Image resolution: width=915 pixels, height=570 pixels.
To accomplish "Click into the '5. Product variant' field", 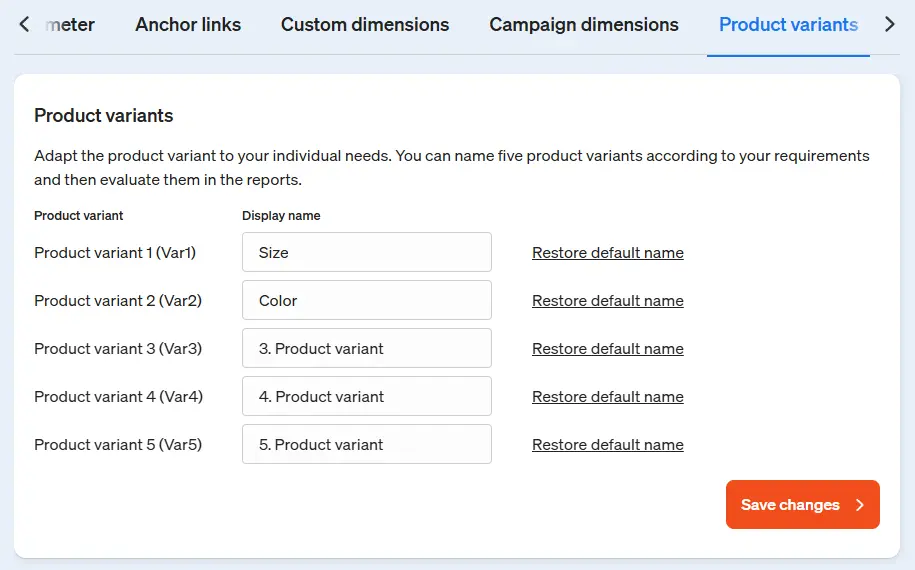I will click(x=367, y=444).
